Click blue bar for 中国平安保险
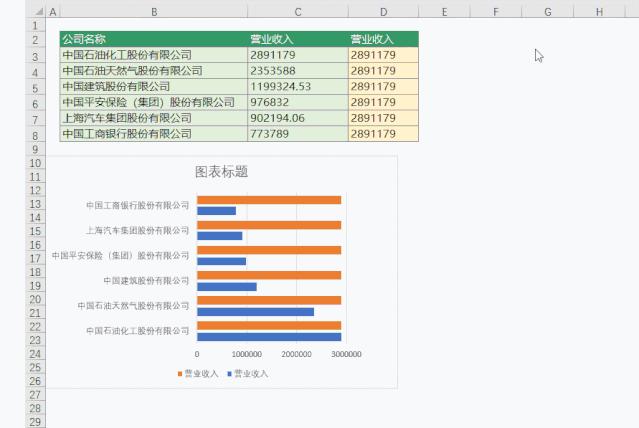639x428 pixels. [x=221, y=261]
